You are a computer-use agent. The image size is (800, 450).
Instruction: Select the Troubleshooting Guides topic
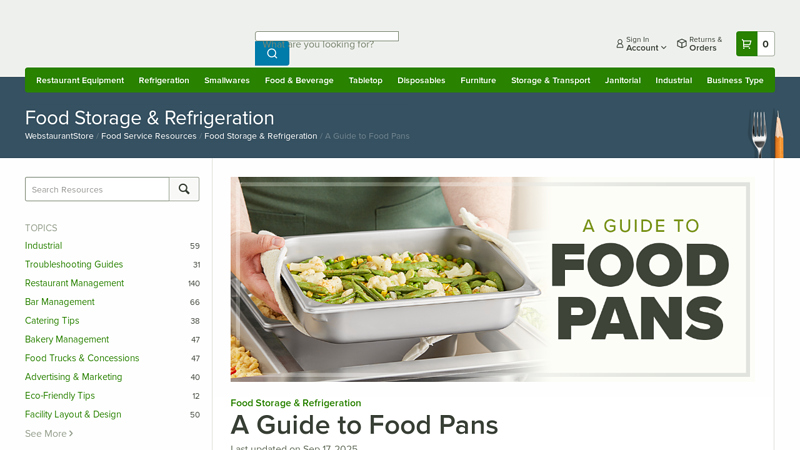coord(74,264)
